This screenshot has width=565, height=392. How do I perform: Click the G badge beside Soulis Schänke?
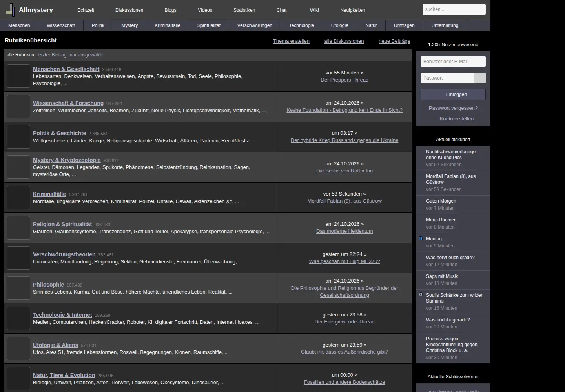pyautogui.click(x=421, y=294)
